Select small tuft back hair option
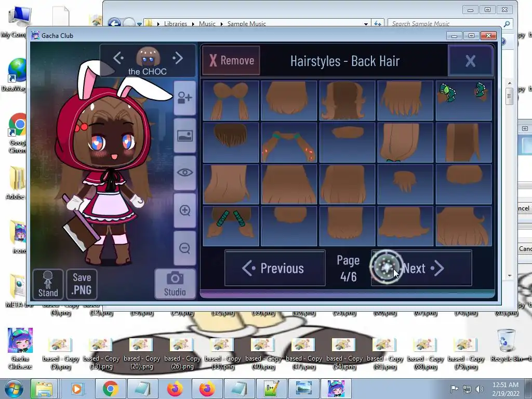The image size is (532, 399). [x=405, y=184]
